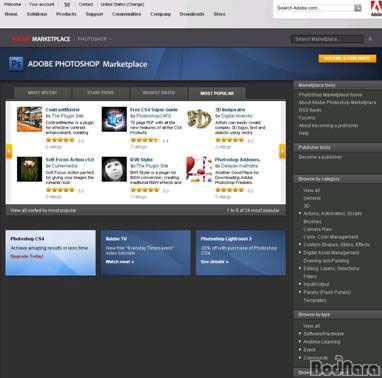This screenshot has height=378, width=382.
Task: Expand the Custom Shapes, Styles, Effects category
Action: [300, 244]
